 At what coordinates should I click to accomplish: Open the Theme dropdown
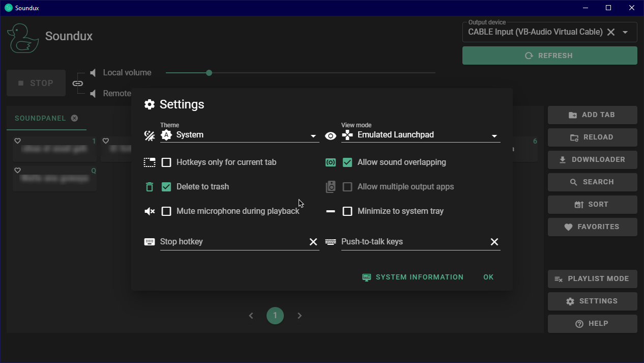coord(313,136)
